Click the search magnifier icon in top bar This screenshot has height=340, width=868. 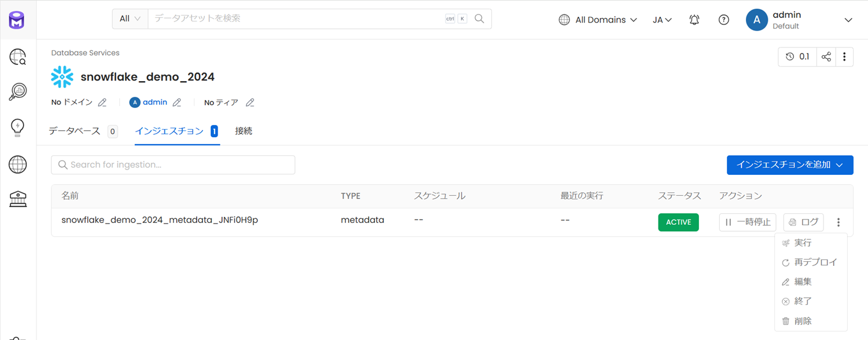click(x=479, y=19)
